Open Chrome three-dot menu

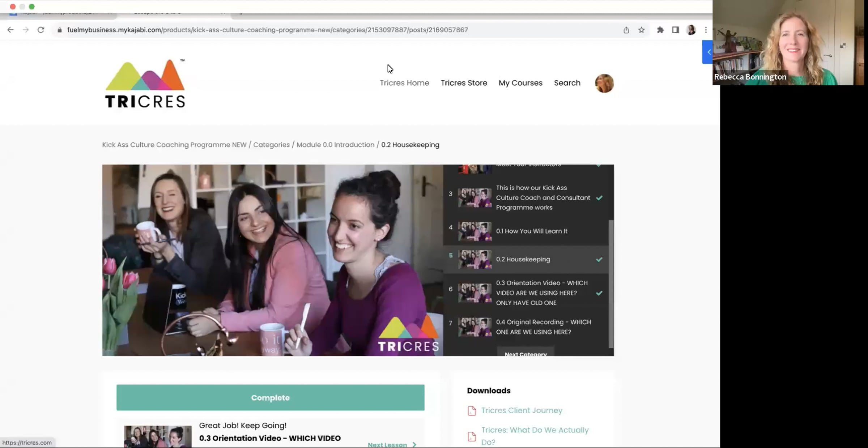[x=706, y=30]
